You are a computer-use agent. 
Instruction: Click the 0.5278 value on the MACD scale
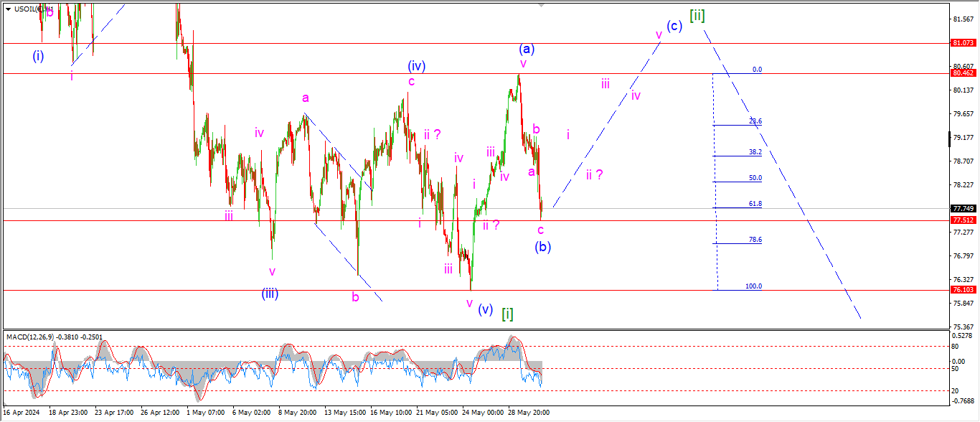(x=963, y=335)
